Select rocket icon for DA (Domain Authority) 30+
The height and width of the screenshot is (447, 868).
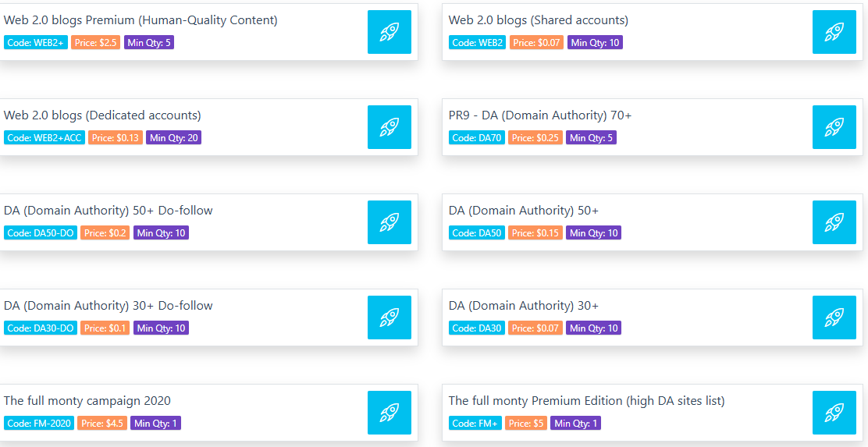click(x=834, y=318)
